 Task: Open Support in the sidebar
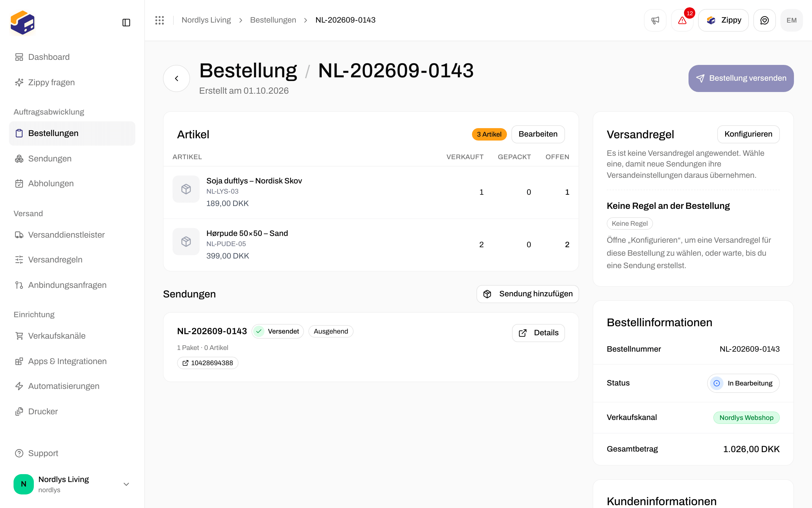(72, 453)
